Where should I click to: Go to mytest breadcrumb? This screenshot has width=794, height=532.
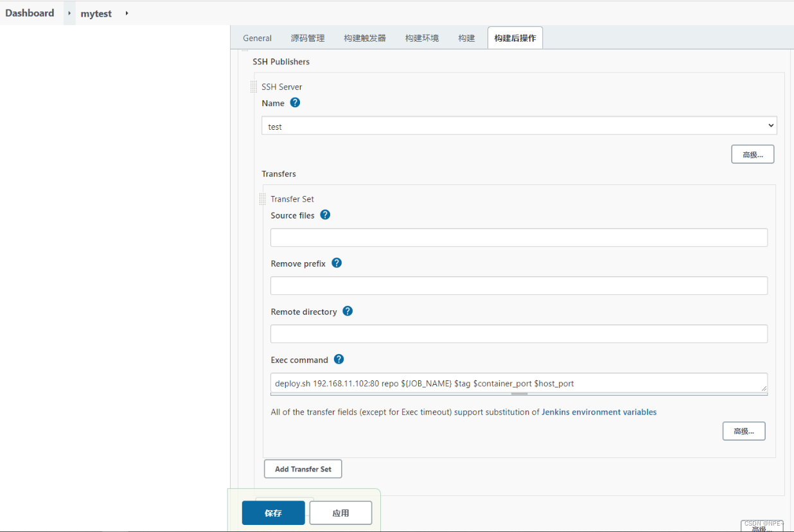(96, 13)
